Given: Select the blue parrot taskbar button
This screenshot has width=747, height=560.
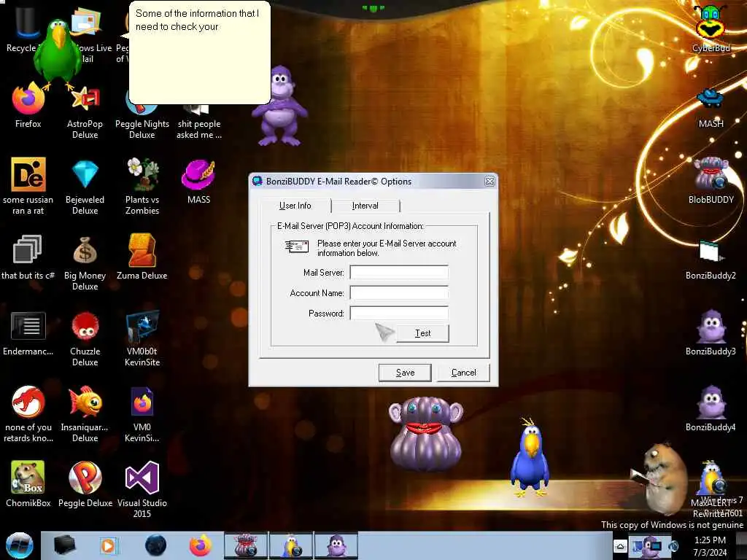Looking at the screenshot, I should pyautogui.click(x=291, y=545).
